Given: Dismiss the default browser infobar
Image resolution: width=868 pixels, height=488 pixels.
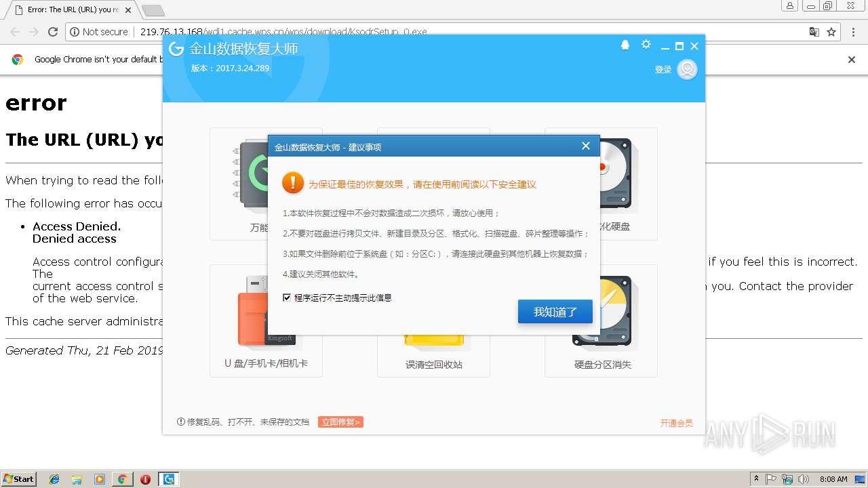Looking at the screenshot, I should (852, 60).
